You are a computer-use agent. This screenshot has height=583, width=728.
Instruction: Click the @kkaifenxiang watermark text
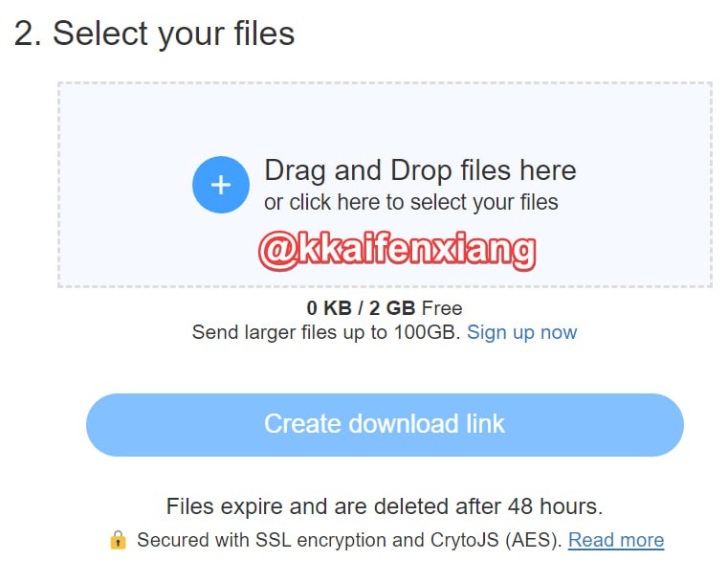click(396, 250)
